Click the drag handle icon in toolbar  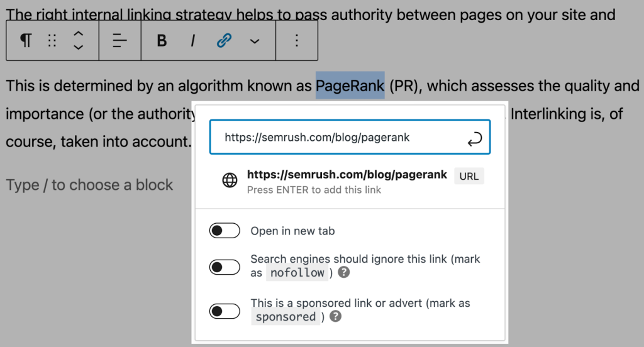[x=52, y=41]
